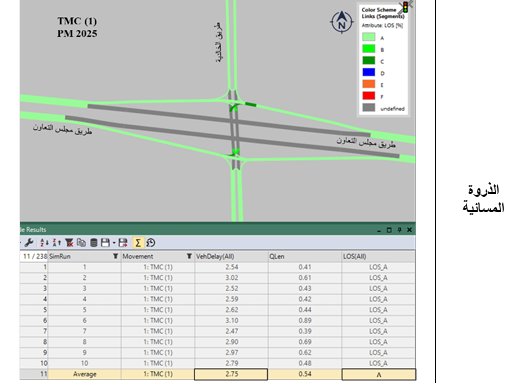Select the vehicle delay value 3.10
Image resolution: width=529 pixels, height=383 pixels.
tap(232, 321)
